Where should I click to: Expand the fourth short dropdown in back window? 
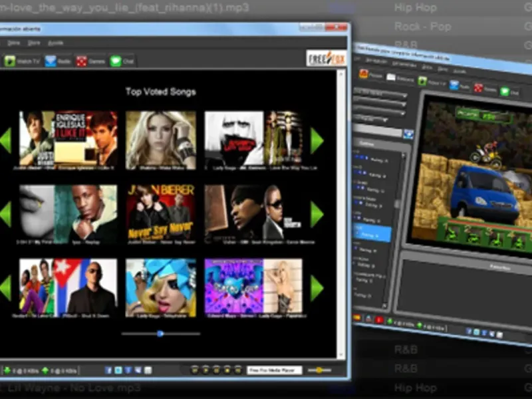tap(371, 120)
